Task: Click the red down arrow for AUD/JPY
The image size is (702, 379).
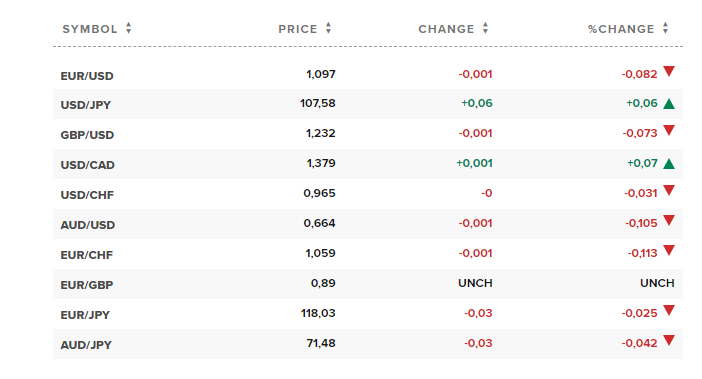Action: point(669,341)
